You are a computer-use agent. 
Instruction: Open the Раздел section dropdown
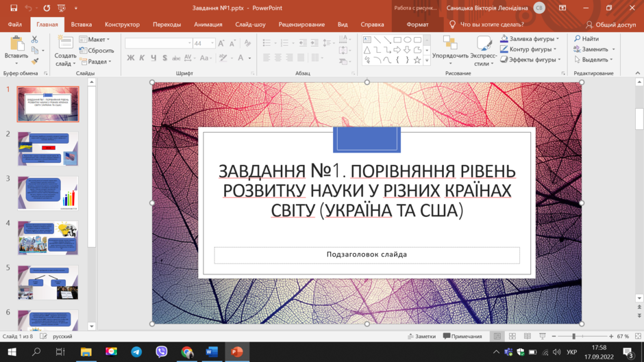96,61
